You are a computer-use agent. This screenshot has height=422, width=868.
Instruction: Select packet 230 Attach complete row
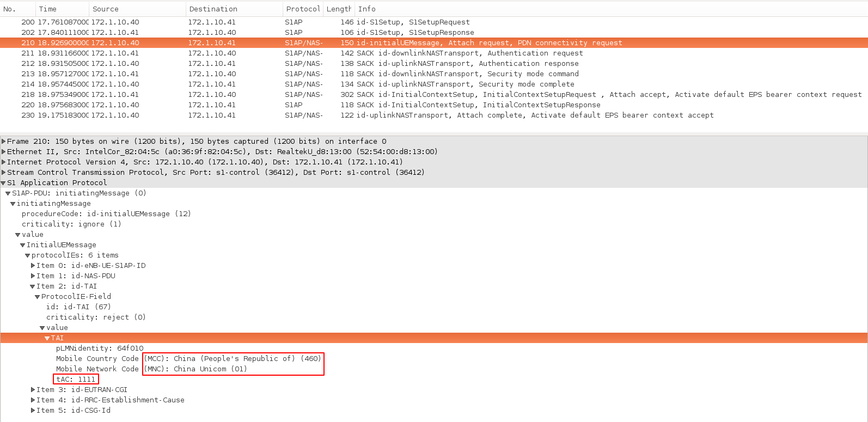434,115
